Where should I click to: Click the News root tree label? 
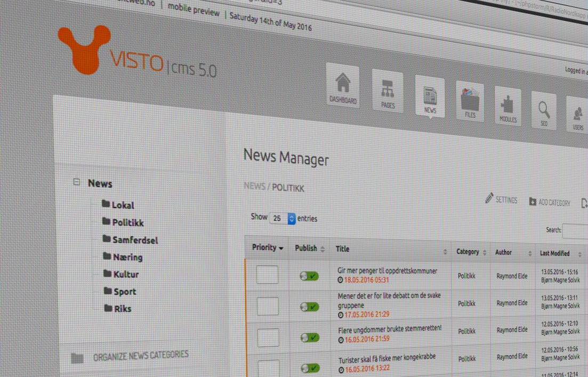point(100,183)
